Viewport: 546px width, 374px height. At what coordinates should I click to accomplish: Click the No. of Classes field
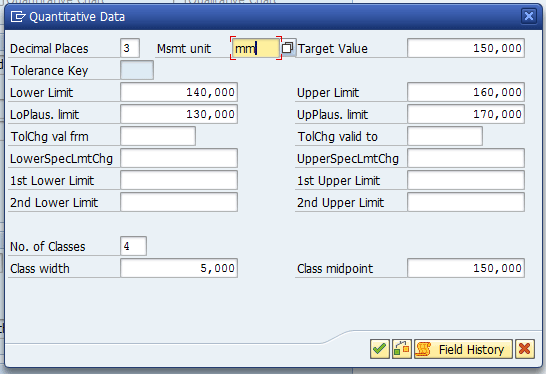pyautogui.click(x=133, y=246)
